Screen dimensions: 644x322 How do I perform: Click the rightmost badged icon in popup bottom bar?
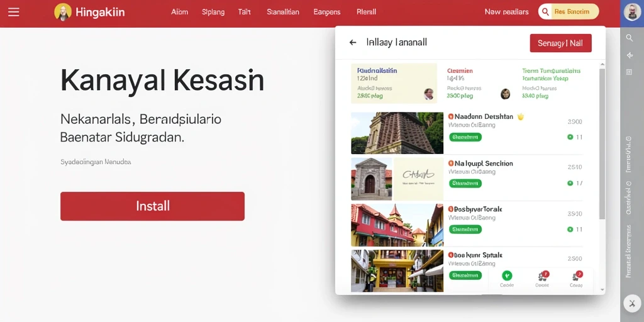(576, 277)
